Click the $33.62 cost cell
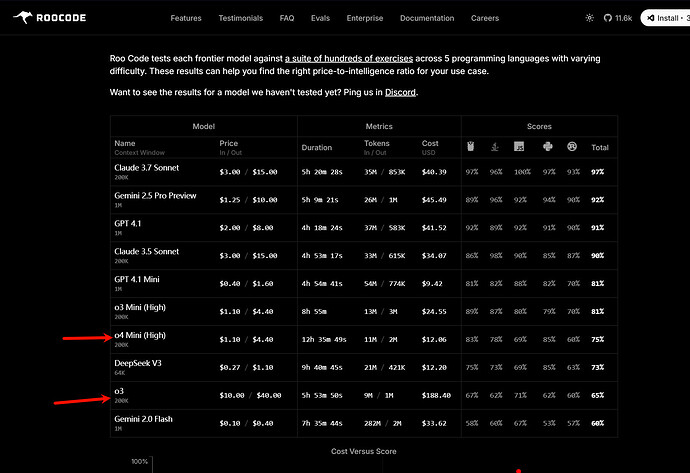The image size is (690, 473). pyautogui.click(x=434, y=423)
